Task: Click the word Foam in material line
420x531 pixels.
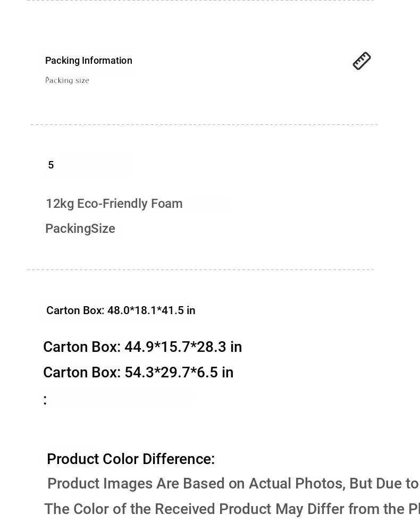Action: [x=166, y=204]
